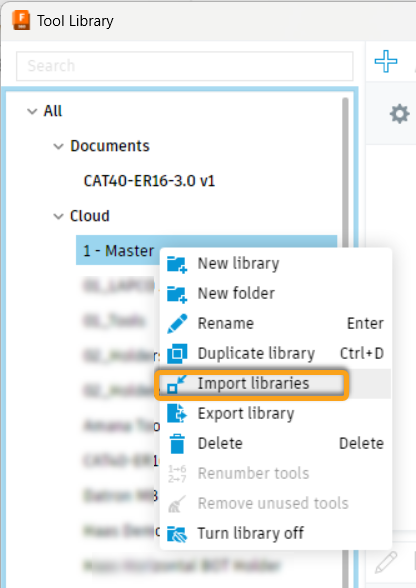Collapse the Documents tree node
Screen dimensions: 416x588
click(x=59, y=146)
